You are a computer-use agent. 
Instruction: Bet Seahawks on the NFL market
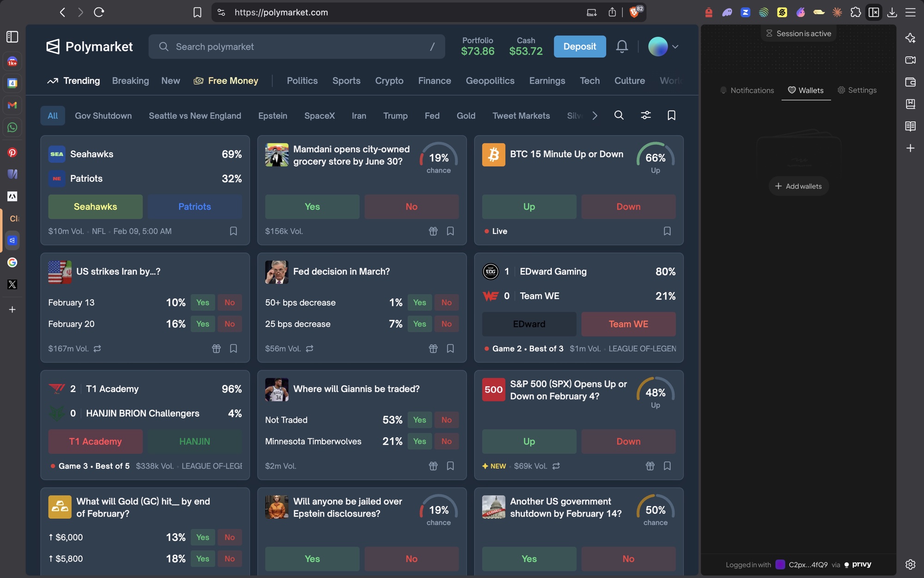[x=95, y=206]
